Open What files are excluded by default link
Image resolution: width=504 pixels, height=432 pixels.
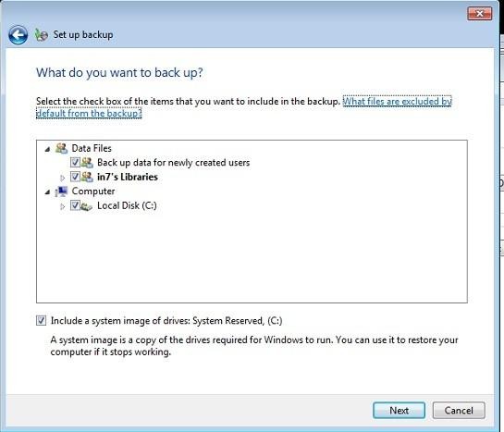(243, 107)
